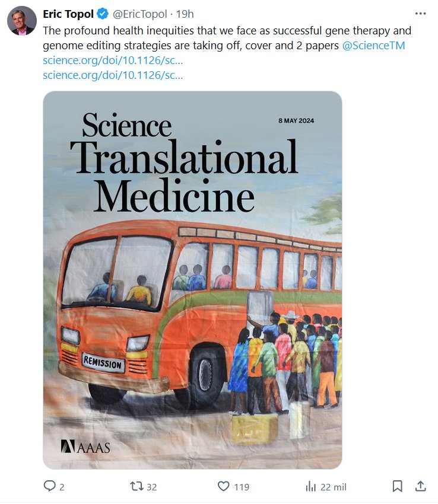Viewport: 438px width, 504px height.
Task: Repost the tweet using the retweet icon
Action: 137,486
